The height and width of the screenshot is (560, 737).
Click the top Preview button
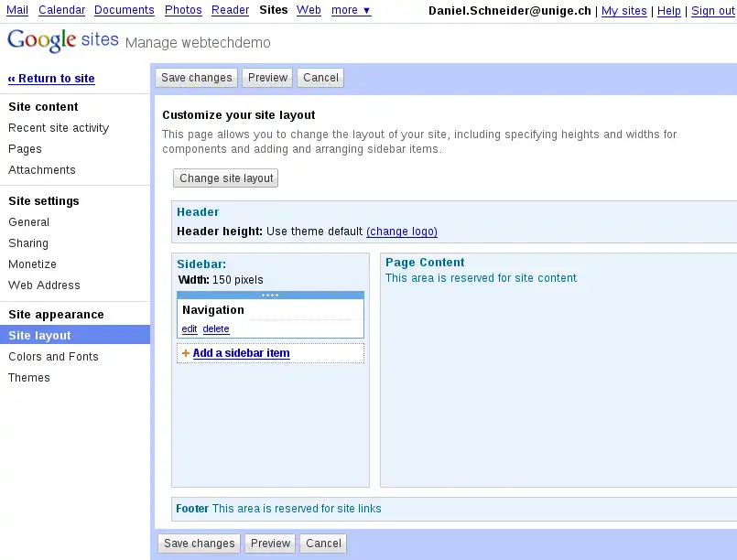click(267, 78)
